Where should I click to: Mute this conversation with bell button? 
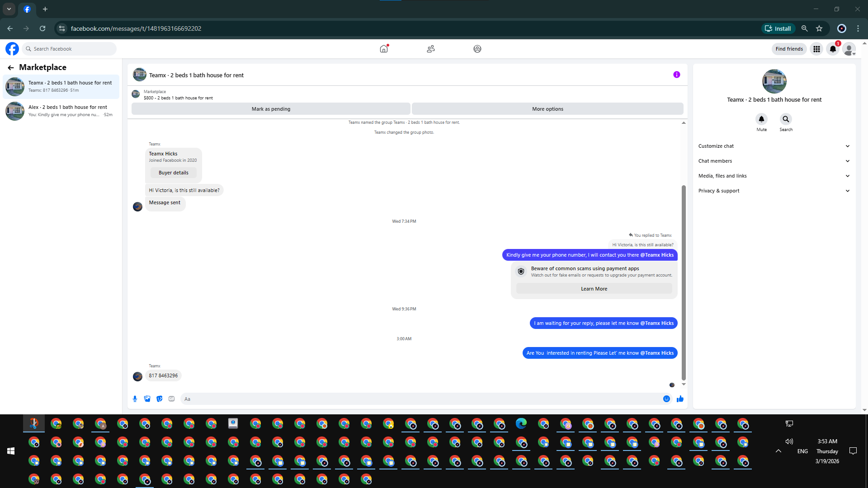pos(761,119)
